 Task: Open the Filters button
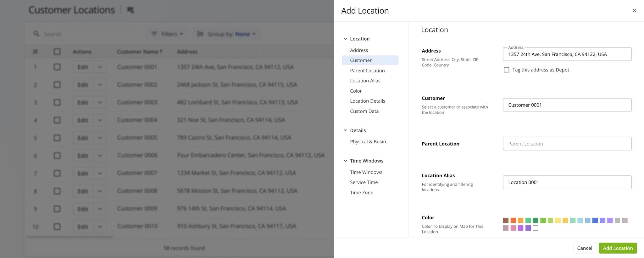[x=167, y=34]
